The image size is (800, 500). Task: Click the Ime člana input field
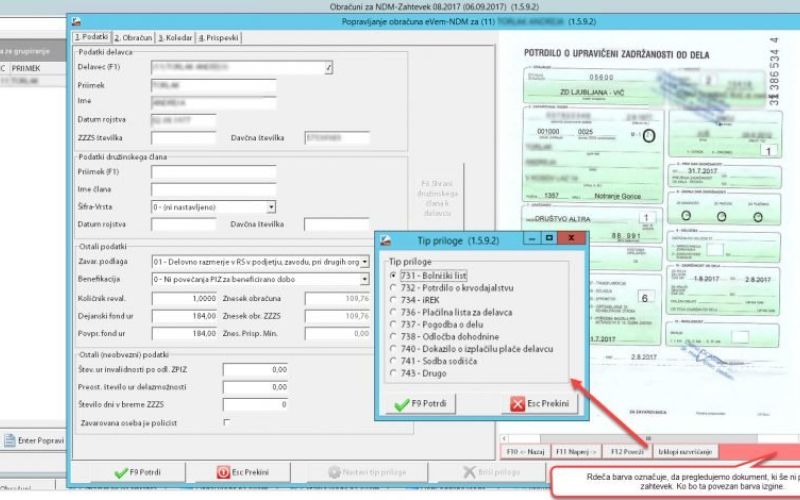click(x=214, y=190)
